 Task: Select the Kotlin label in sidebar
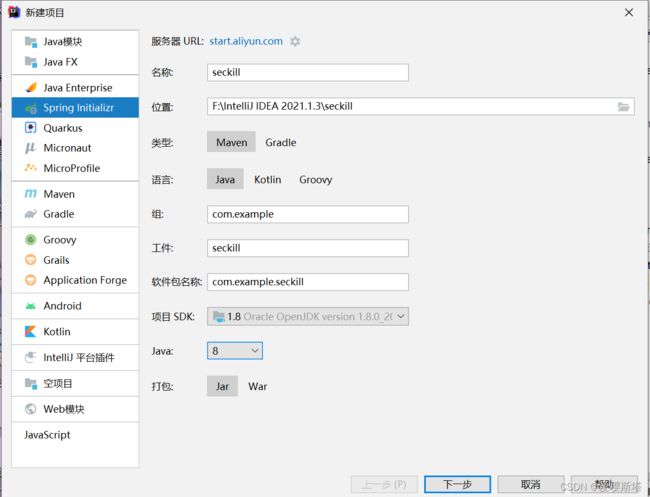tap(57, 332)
